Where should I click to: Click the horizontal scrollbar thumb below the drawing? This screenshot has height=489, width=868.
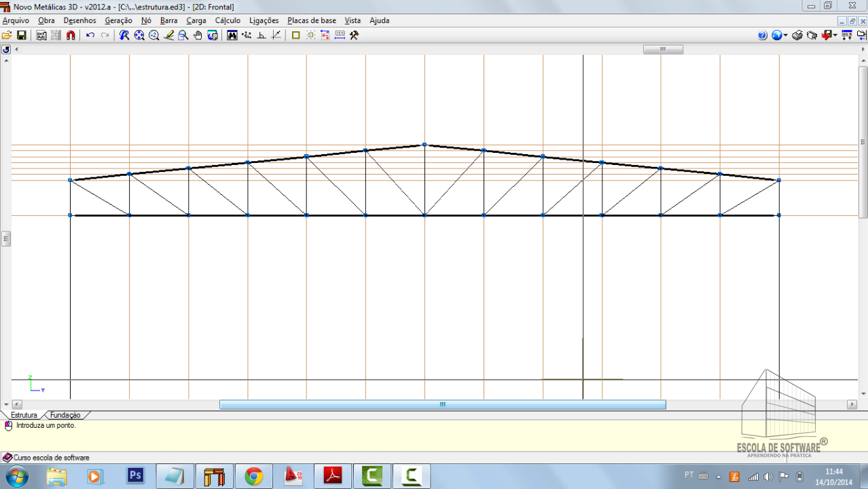click(x=442, y=405)
